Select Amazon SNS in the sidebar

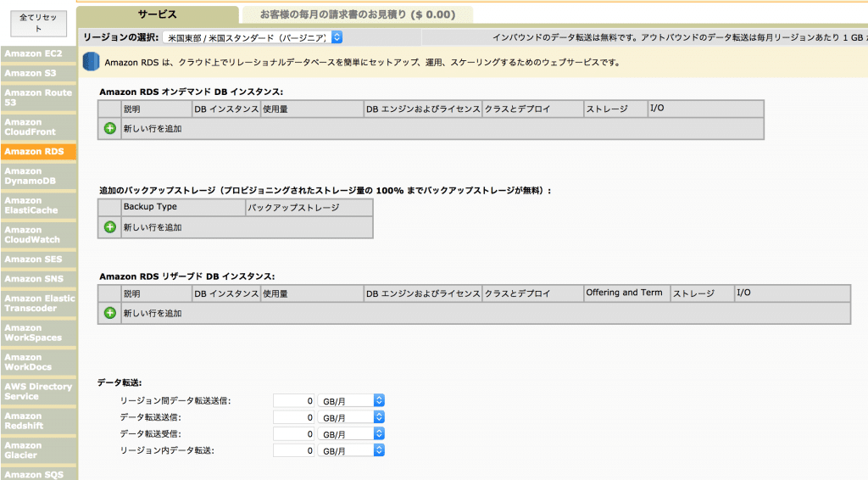(38, 278)
